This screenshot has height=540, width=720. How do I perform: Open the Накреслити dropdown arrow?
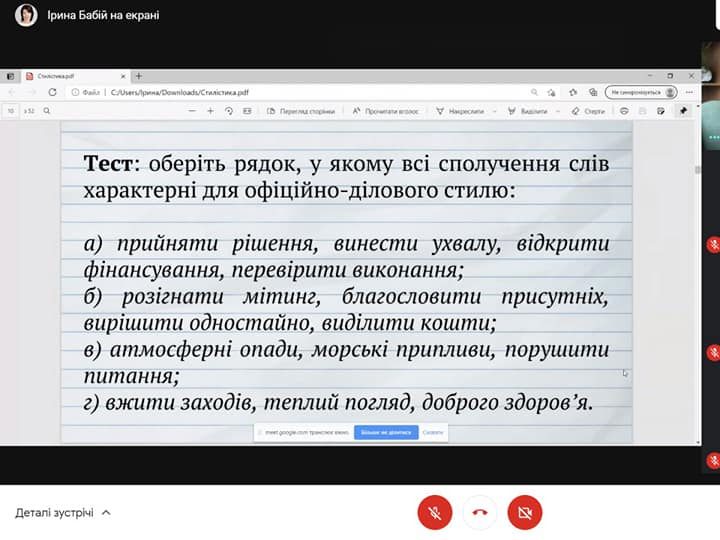(x=494, y=111)
